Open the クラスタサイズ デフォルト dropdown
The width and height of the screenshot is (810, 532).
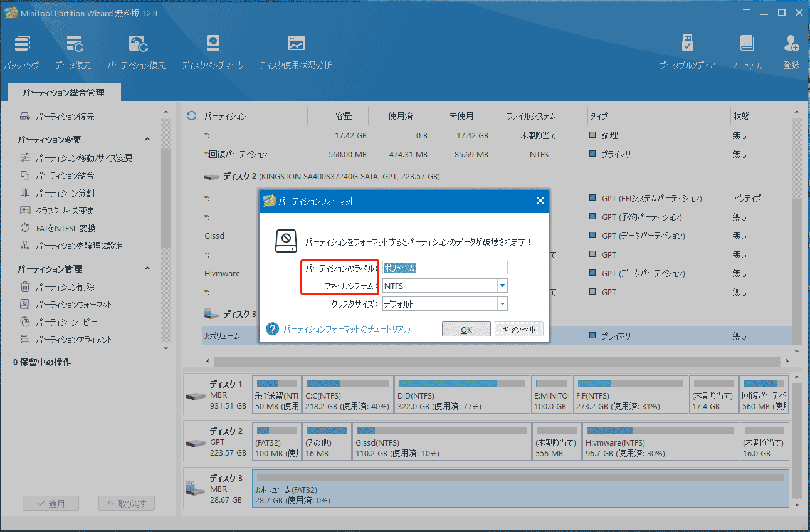point(502,304)
